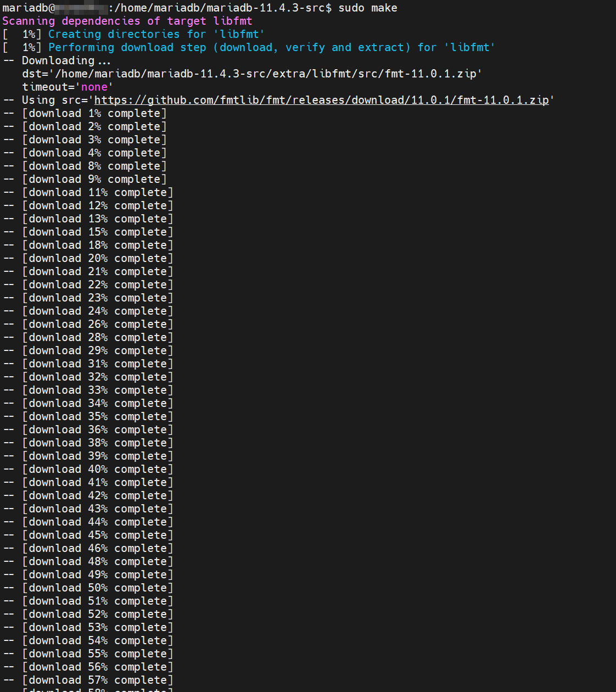The height and width of the screenshot is (692, 616).
Task: Click the 'download 57% complete' line
Action: click(x=88, y=680)
